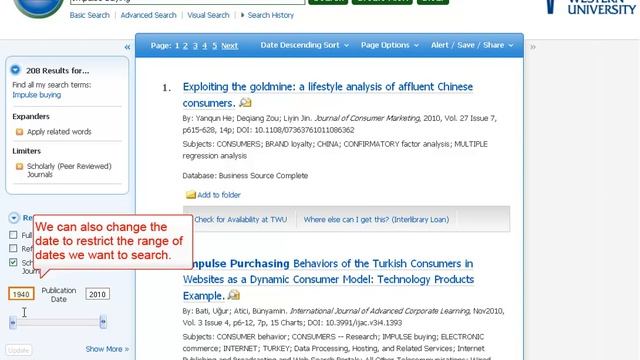Screen dimensions: 640x360
Task: Switch to Advanced Search
Action: pos(148,15)
